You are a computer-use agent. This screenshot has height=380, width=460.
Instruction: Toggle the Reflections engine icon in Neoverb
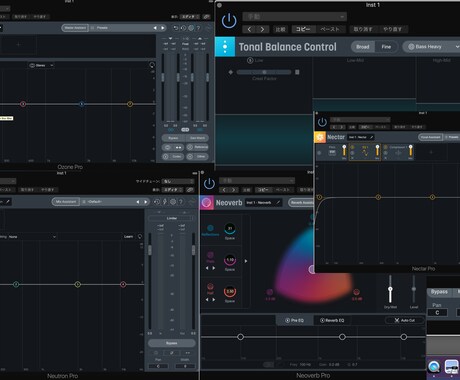[210, 228]
